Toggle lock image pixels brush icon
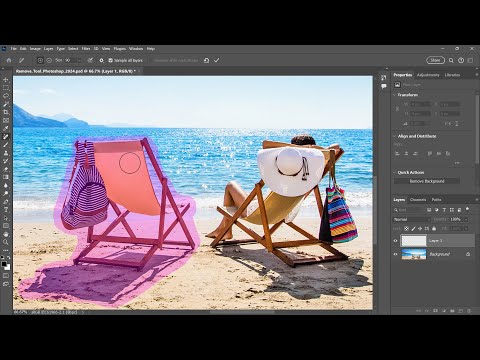Image resolution: width=480 pixels, height=360 pixels. [x=413, y=229]
